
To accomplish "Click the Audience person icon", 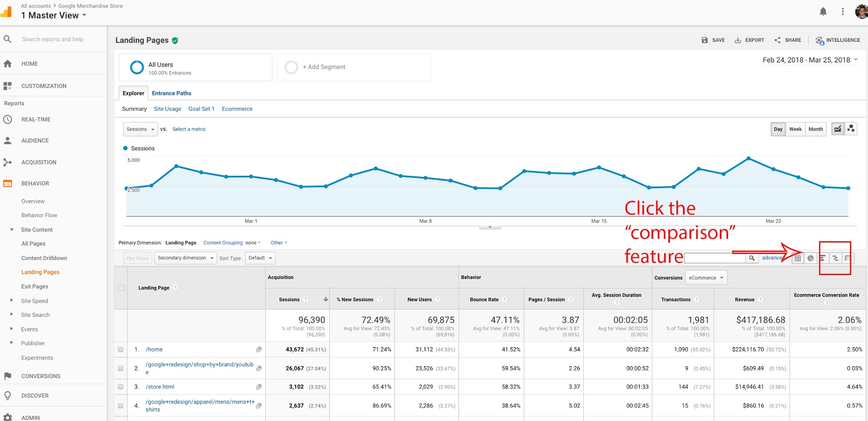I will (8, 141).
